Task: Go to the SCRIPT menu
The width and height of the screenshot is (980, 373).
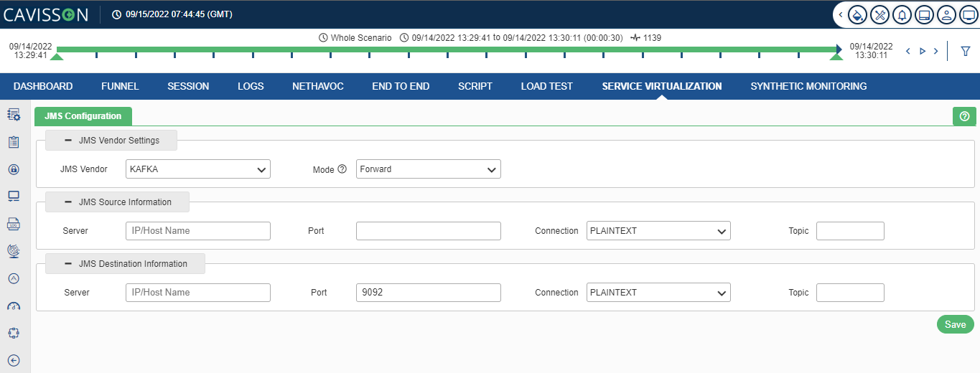Action: [475, 86]
